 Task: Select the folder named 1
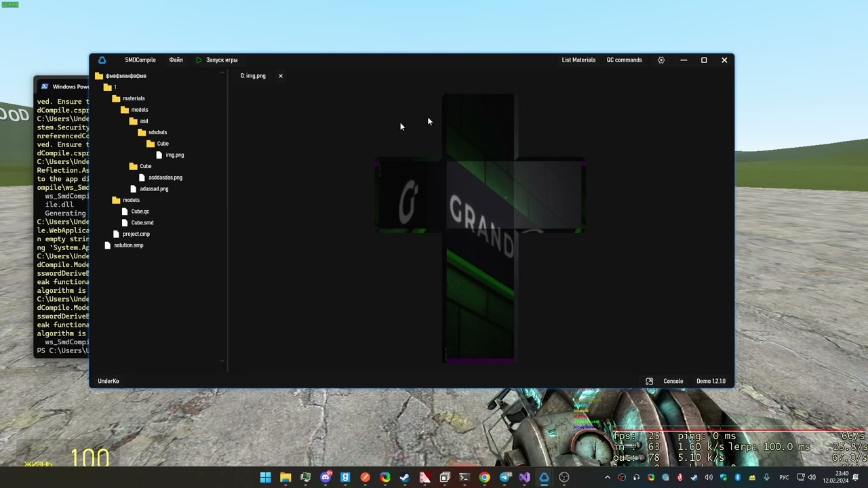110,87
